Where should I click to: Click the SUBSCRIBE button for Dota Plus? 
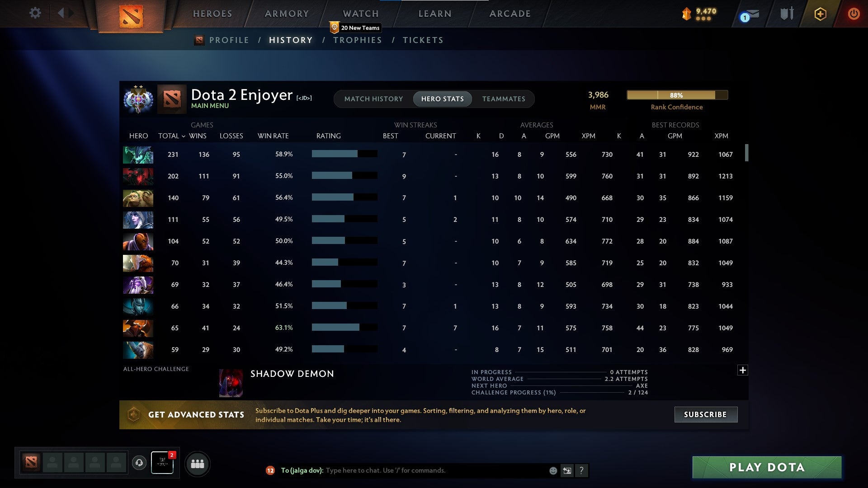coord(705,414)
